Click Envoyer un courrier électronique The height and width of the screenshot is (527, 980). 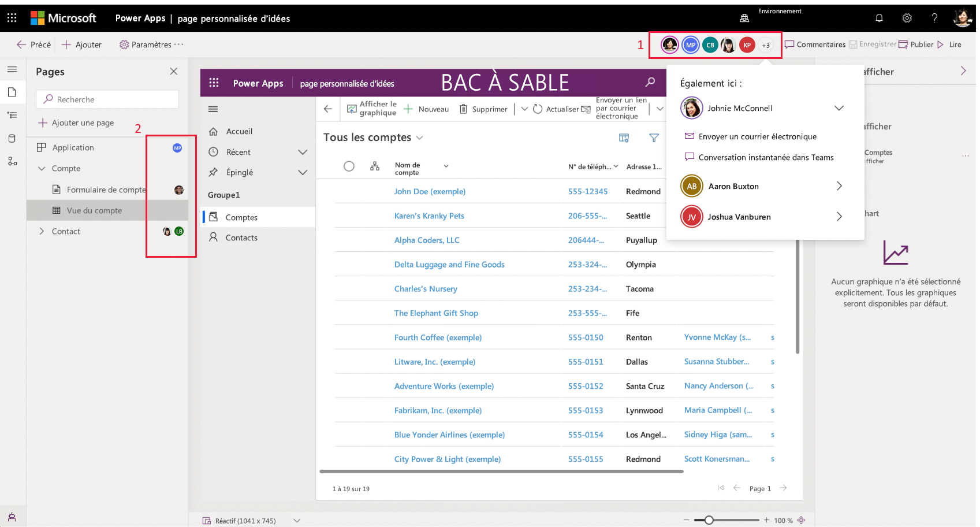(x=751, y=136)
